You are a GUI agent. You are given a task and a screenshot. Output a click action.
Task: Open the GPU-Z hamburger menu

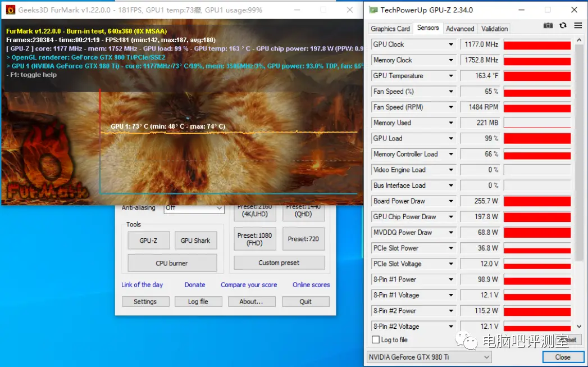coord(578,25)
